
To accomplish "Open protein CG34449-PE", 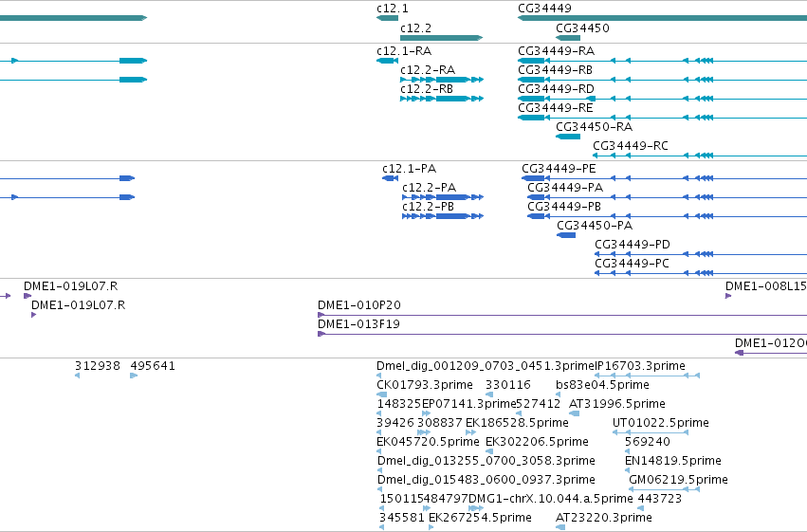I will (x=559, y=169).
